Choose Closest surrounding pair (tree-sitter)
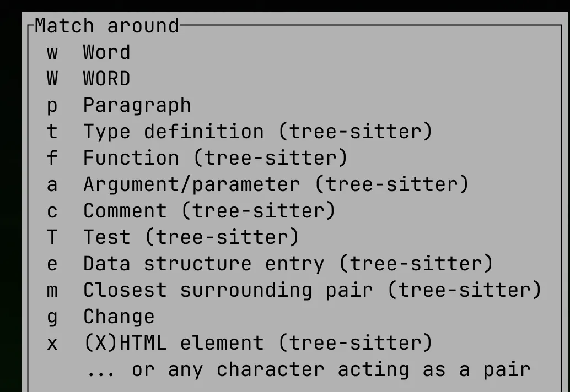 312,290
